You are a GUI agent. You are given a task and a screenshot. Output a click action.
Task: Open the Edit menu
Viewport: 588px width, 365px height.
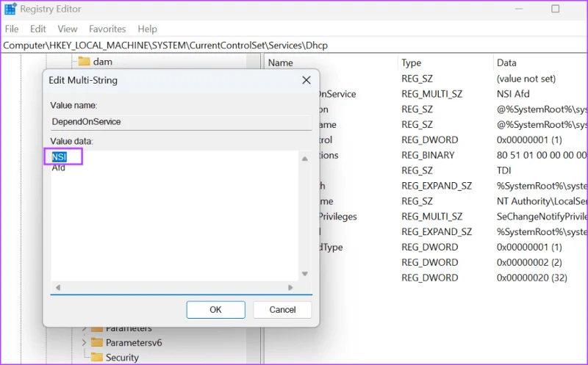point(38,29)
